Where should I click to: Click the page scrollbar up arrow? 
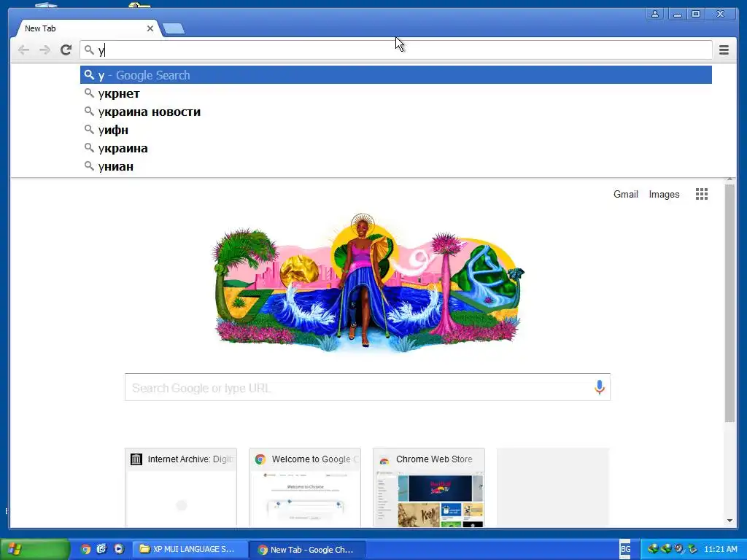click(x=729, y=180)
